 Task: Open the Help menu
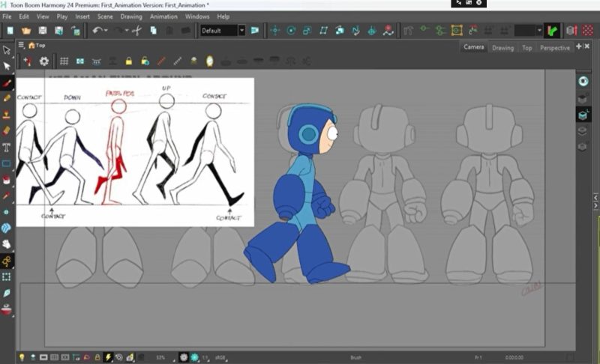tap(223, 16)
